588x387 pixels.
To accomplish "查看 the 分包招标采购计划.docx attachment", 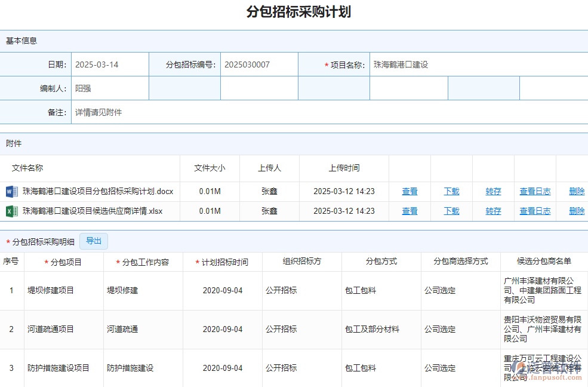I will (x=410, y=192).
